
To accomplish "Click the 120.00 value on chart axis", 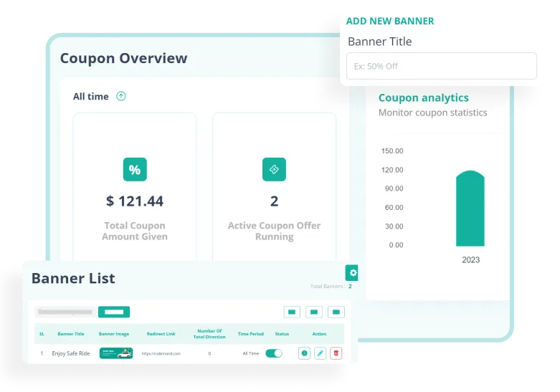I will (x=392, y=170).
